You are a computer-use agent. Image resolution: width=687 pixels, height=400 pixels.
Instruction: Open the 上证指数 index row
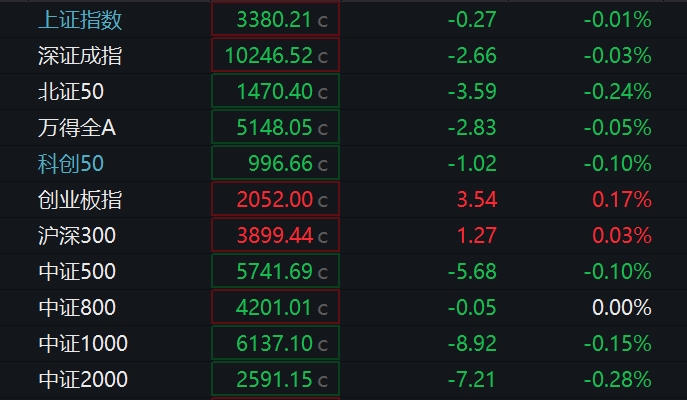pyautogui.click(x=344, y=20)
